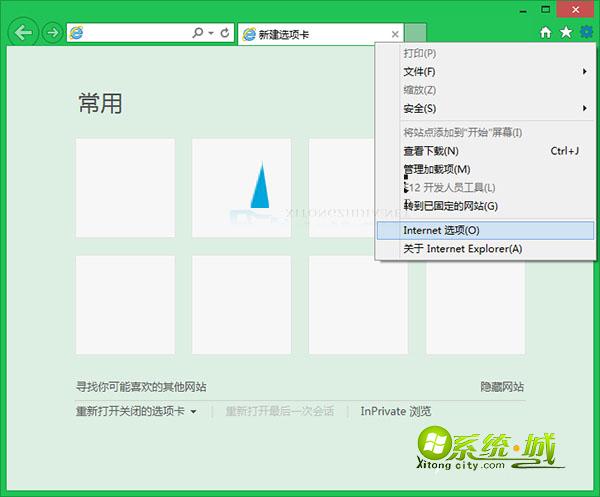This screenshot has height=497, width=600.
Task: Go to the home page via house icon
Action: (x=546, y=32)
